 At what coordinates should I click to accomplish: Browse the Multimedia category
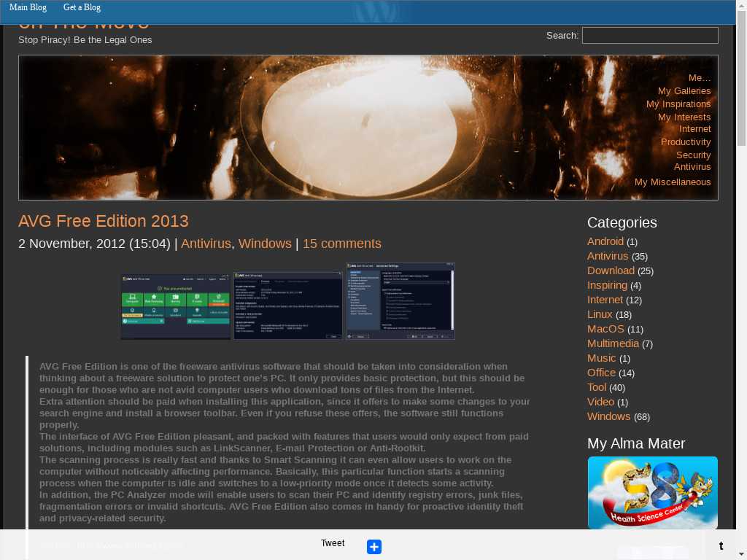tap(613, 343)
